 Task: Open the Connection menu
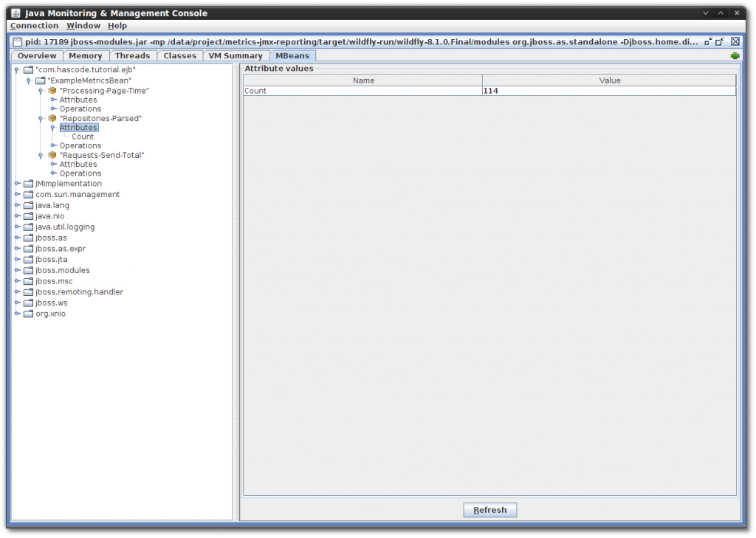pos(34,25)
